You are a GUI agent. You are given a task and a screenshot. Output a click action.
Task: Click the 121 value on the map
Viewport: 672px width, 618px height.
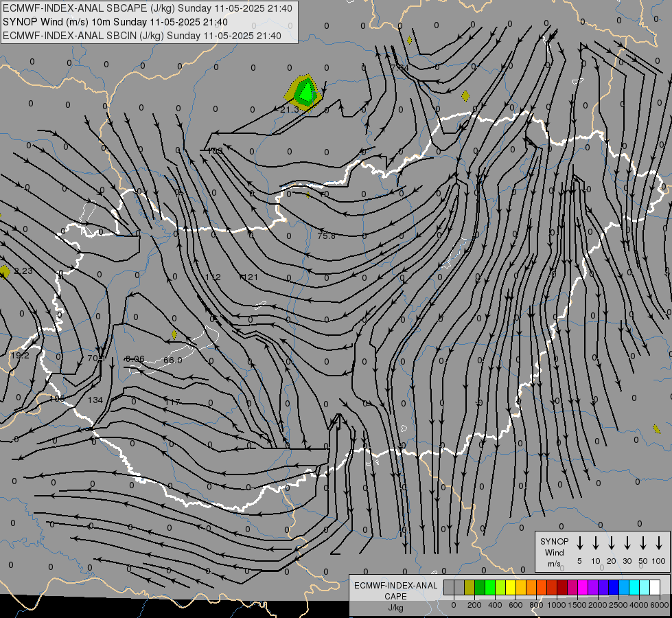pyautogui.click(x=251, y=277)
